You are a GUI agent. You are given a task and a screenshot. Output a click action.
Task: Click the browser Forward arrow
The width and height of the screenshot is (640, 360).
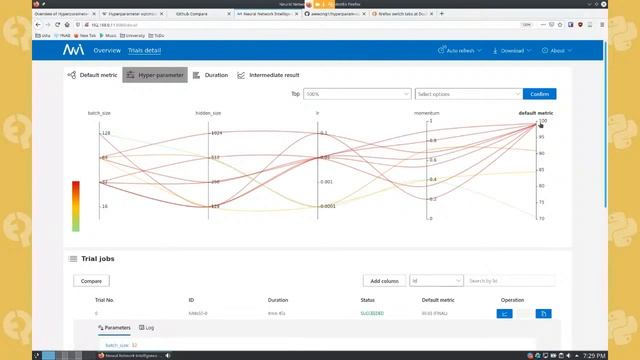[x=48, y=25]
